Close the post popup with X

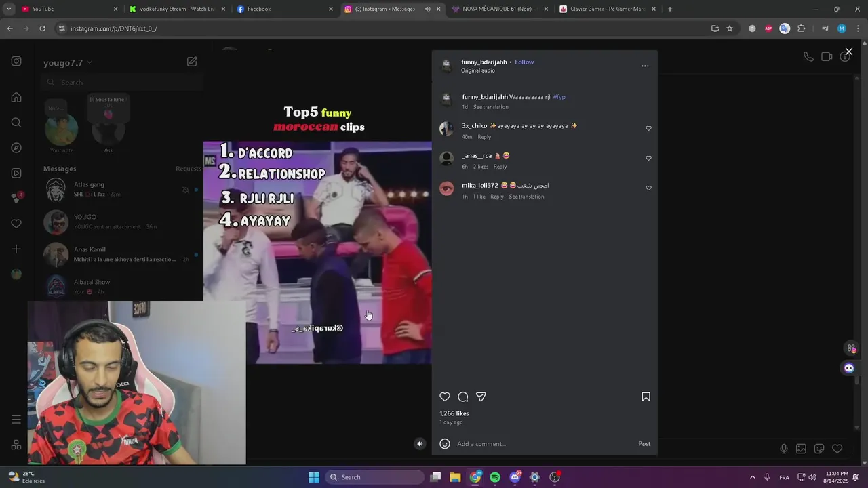pos(848,52)
